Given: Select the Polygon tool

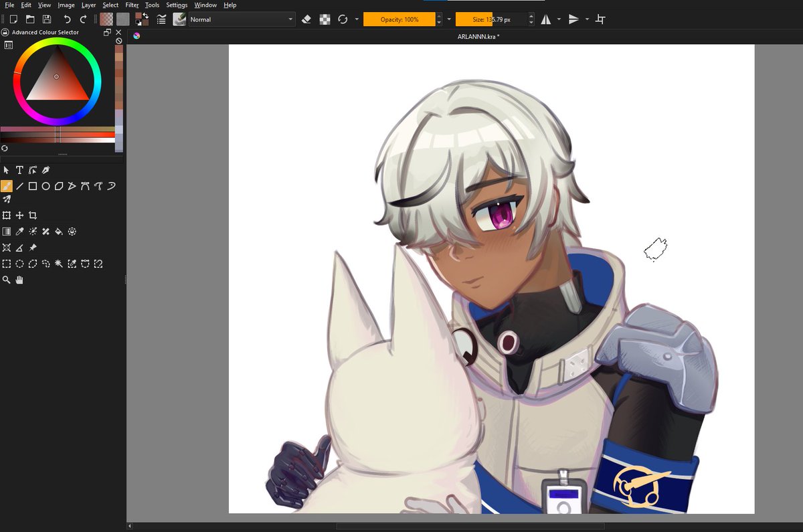Looking at the screenshot, I should [59, 186].
